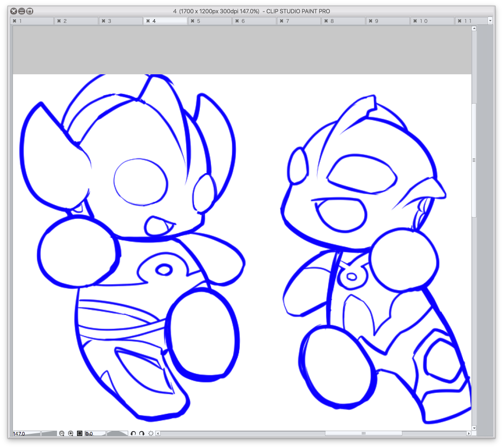Click the vertical scrollbar up arrow

(474, 28)
